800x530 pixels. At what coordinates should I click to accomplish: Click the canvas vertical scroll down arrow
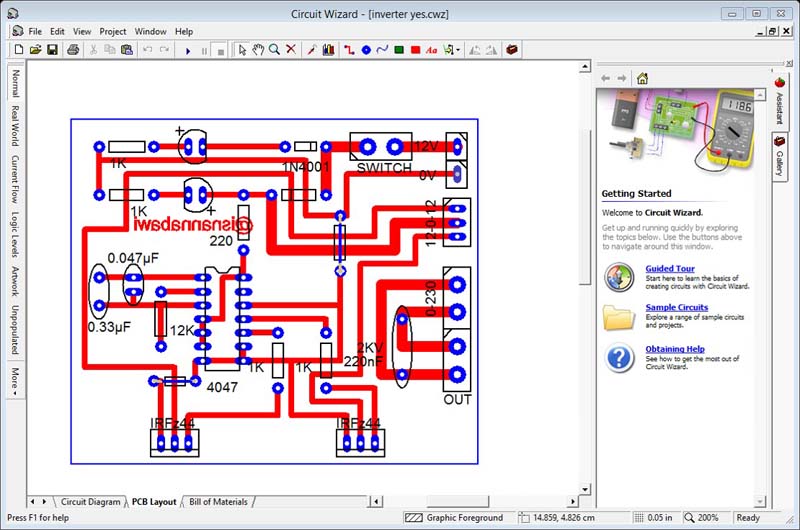point(585,489)
